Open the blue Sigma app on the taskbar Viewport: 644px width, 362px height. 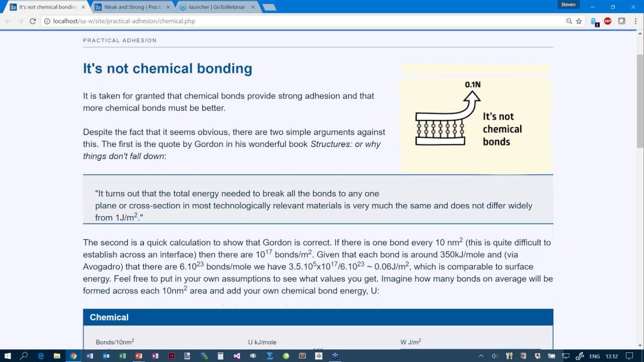[269, 356]
